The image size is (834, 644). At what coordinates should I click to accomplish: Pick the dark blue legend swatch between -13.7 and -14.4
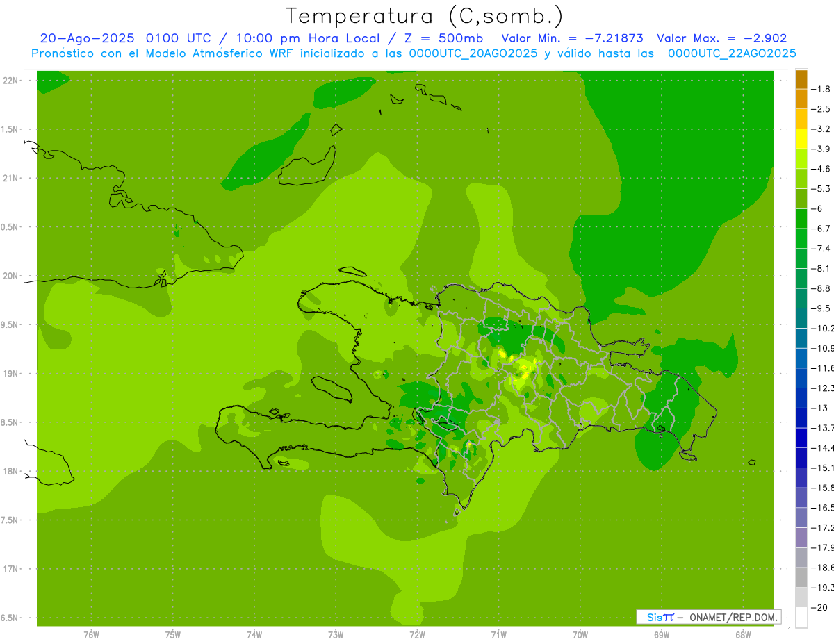click(x=801, y=438)
